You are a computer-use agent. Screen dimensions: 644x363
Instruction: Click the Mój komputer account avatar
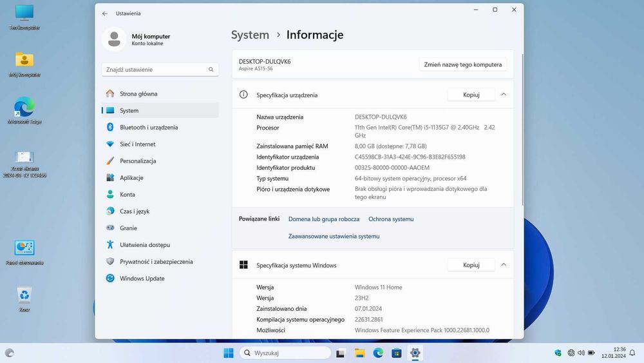coord(114,39)
